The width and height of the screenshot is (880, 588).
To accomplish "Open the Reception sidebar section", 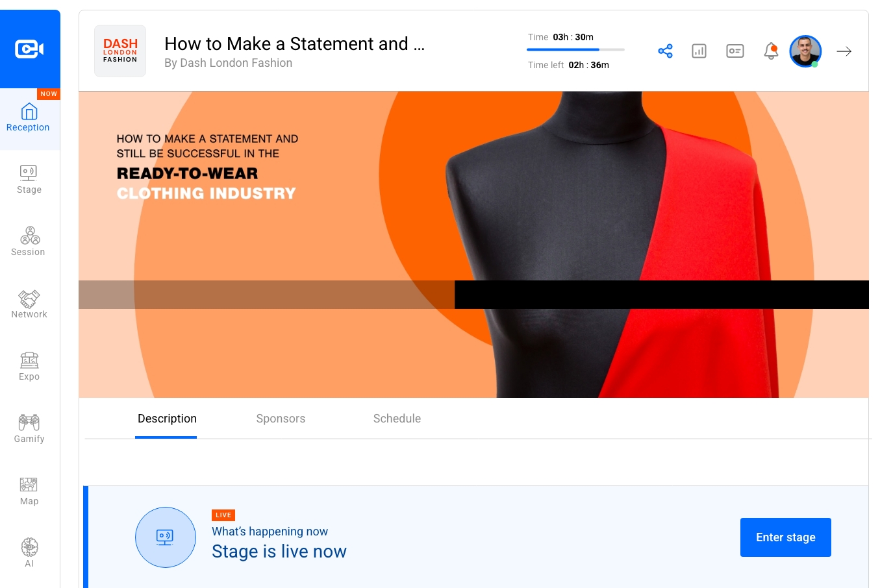I will pos(29,119).
